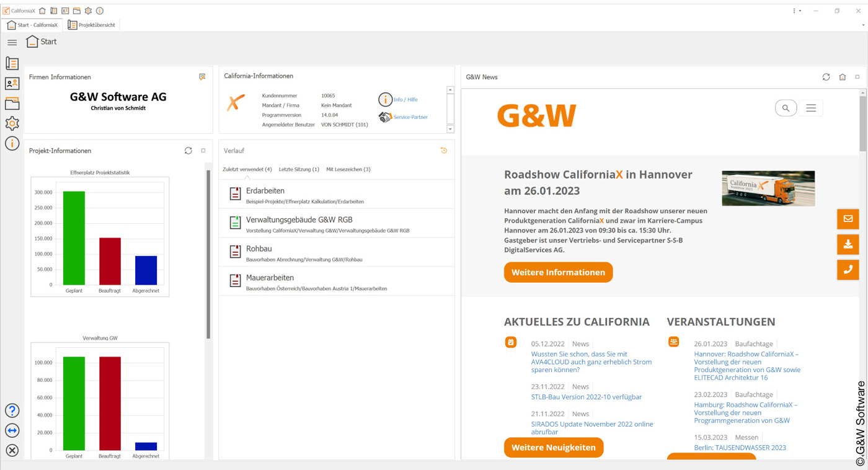Select the contacts icon in the left sidebar

click(x=12, y=83)
